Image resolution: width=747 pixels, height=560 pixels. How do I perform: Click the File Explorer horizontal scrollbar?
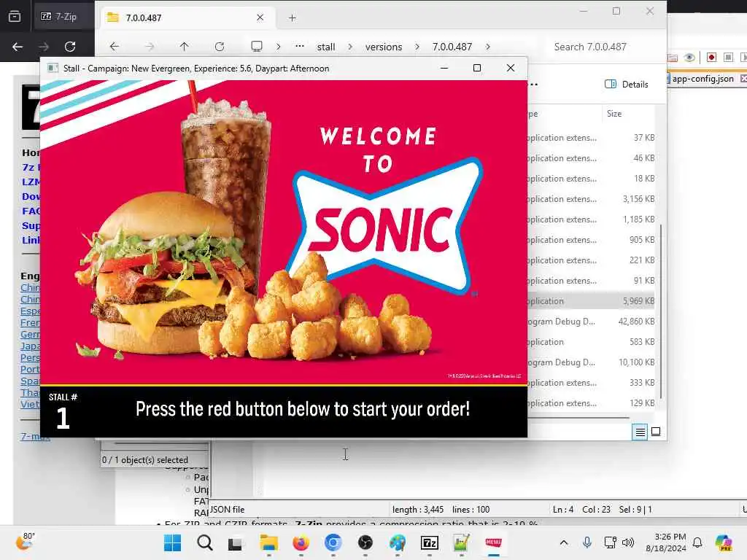coord(578,418)
